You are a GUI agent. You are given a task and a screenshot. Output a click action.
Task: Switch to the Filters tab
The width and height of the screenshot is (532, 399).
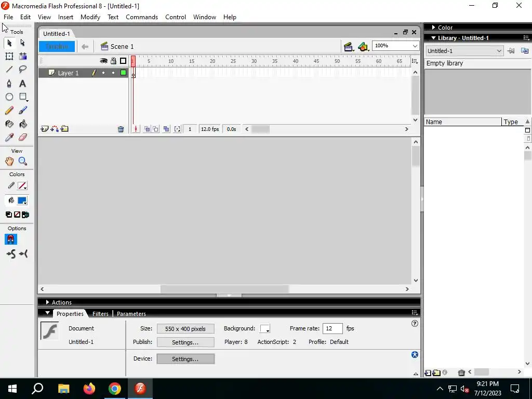(x=100, y=314)
